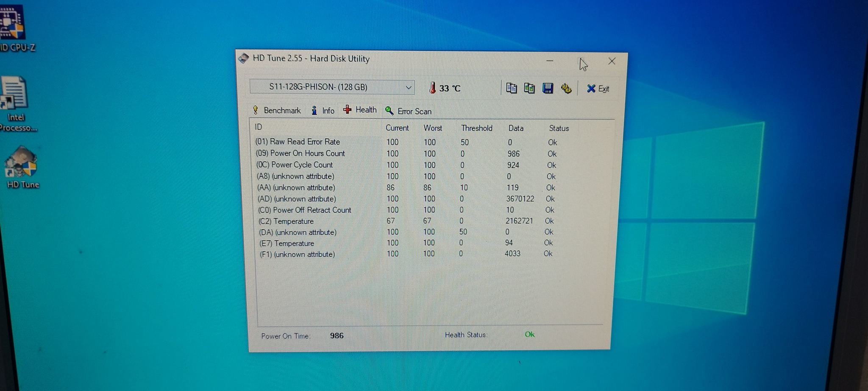The width and height of the screenshot is (868, 391).
Task: Click the green Health Status "Ok" value
Action: tap(530, 334)
